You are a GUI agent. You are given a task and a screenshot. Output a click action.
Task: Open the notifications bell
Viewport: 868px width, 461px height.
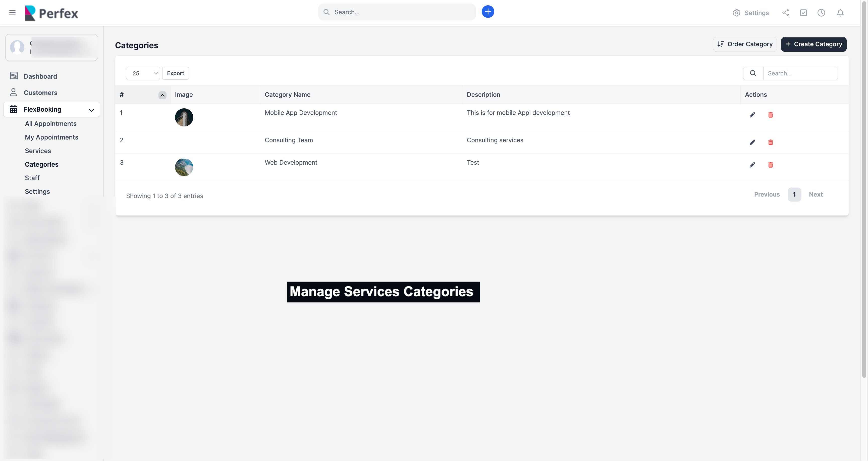coord(840,13)
